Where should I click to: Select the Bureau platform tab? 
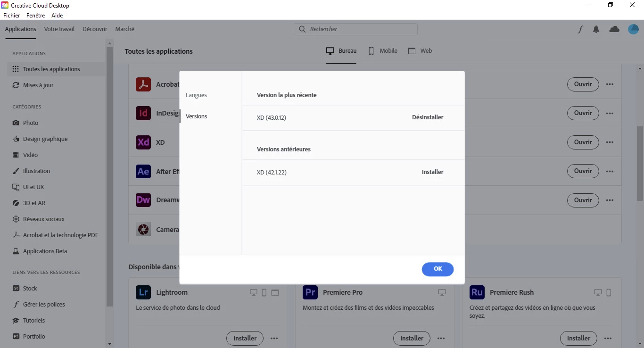click(342, 51)
